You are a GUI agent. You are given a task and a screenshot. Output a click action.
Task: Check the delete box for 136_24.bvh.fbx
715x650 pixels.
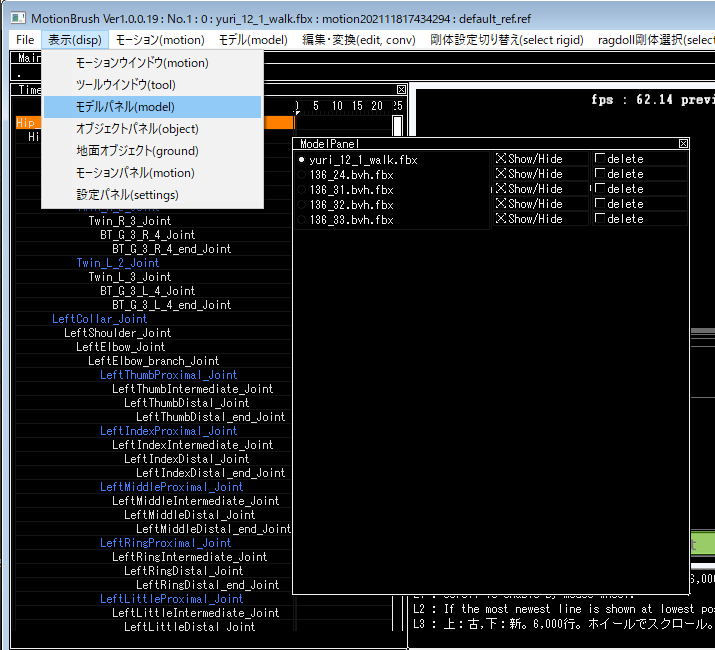pos(600,174)
